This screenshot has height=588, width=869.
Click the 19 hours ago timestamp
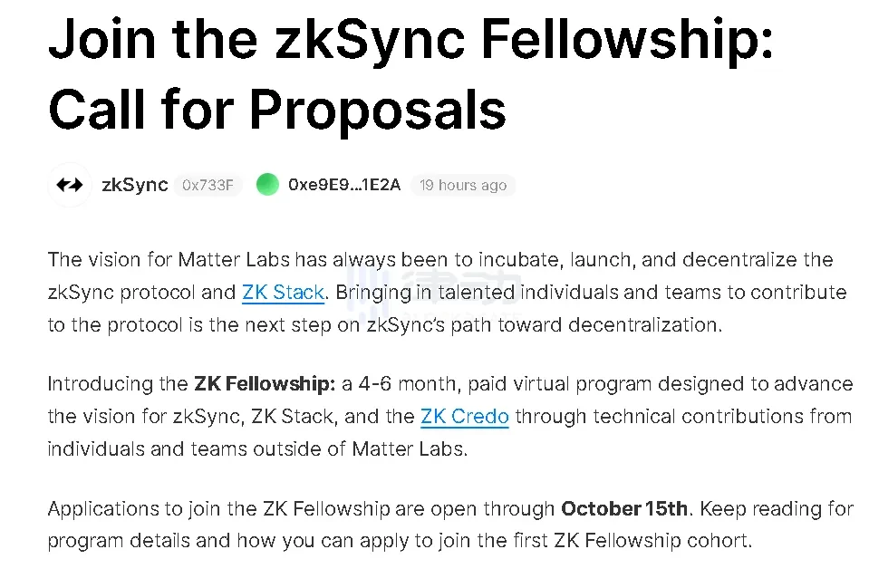(462, 185)
